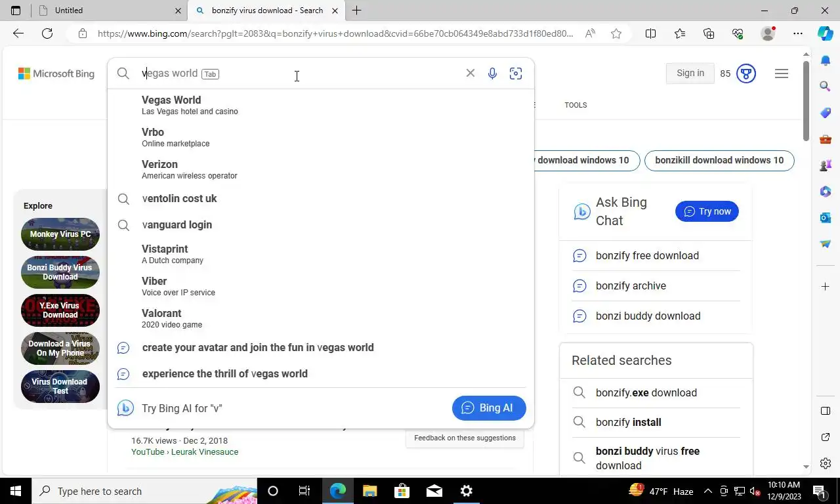Image resolution: width=840 pixels, height=504 pixels.
Task: Select the TOOLS search tab
Action: [x=576, y=105]
